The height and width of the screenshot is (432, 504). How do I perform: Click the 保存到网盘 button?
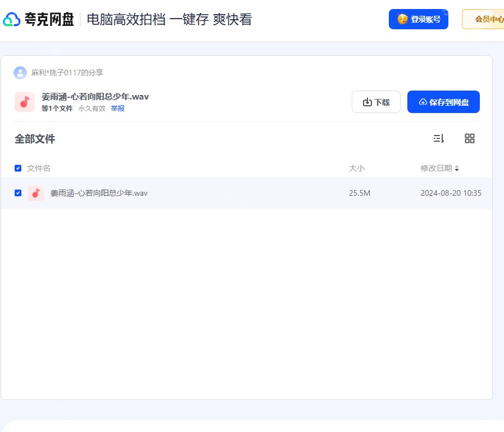click(443, 102)
